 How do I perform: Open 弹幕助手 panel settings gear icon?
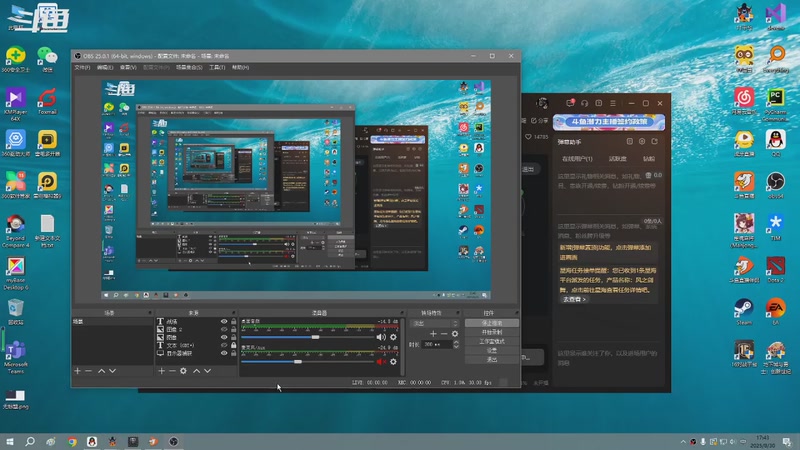(642, 141)
